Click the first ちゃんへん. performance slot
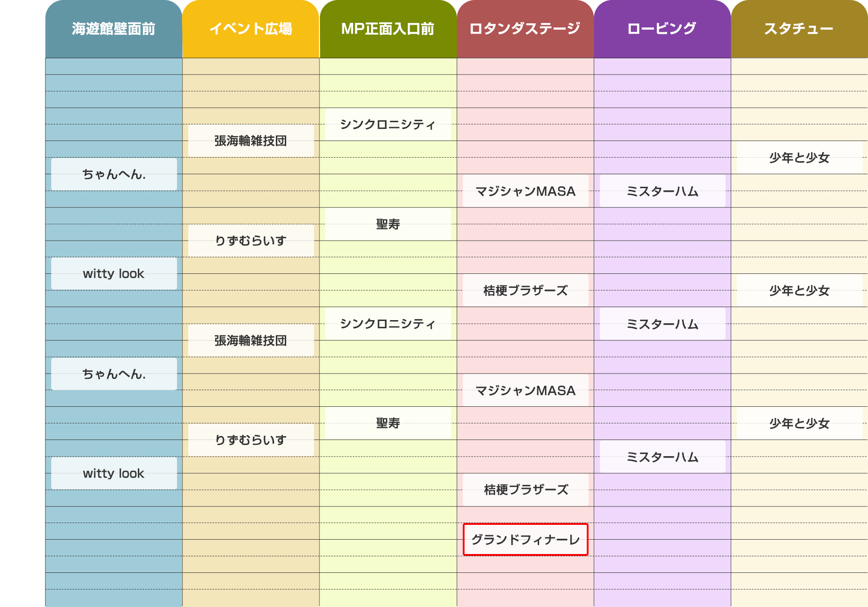The width and height of the screenshot is (868, 607). click(114, 175)
